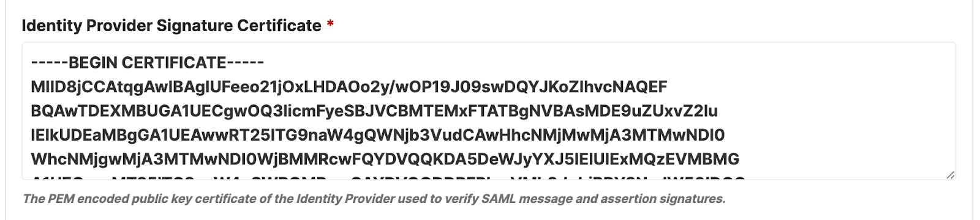The width and height of the screenshot is (980, 220).
Task: Click the textarea resize handle corner
Action: (x=950, y=175)
